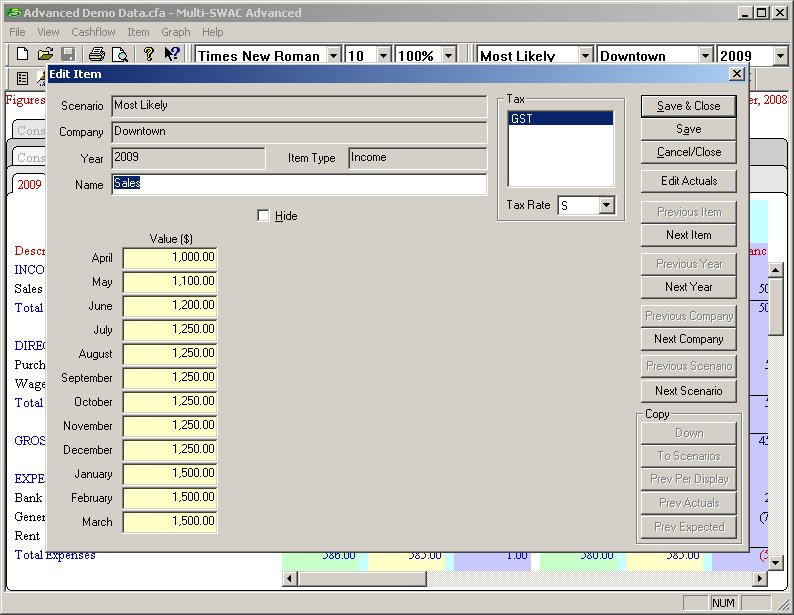Click the yellow question mark Help icon
The image size is (794, 615).
(x=148, y=55)
